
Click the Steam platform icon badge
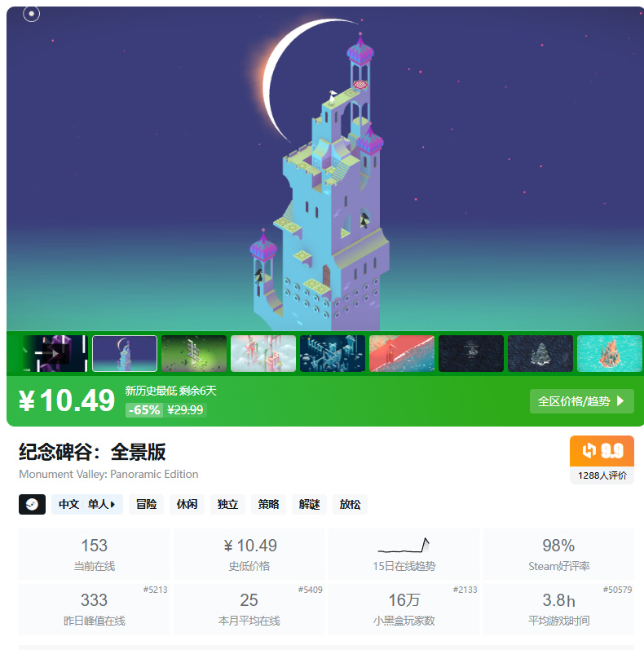click(x=32, y=504)
